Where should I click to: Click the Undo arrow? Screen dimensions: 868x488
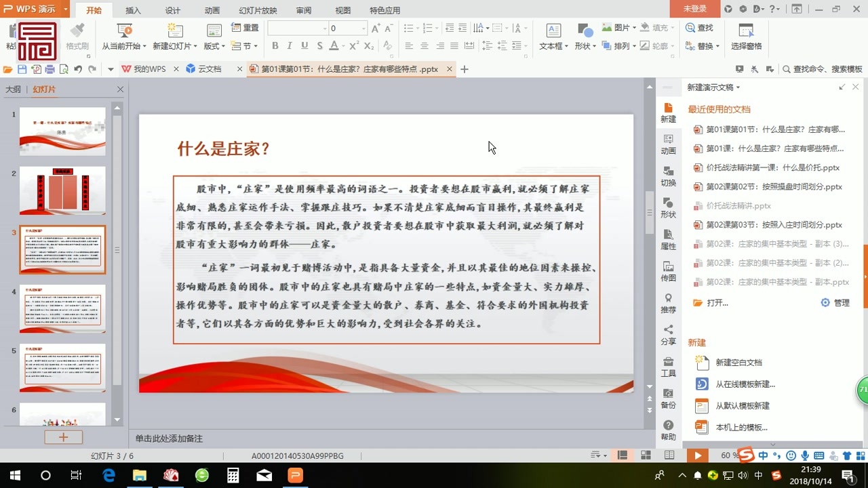click(x=78, y=69)
